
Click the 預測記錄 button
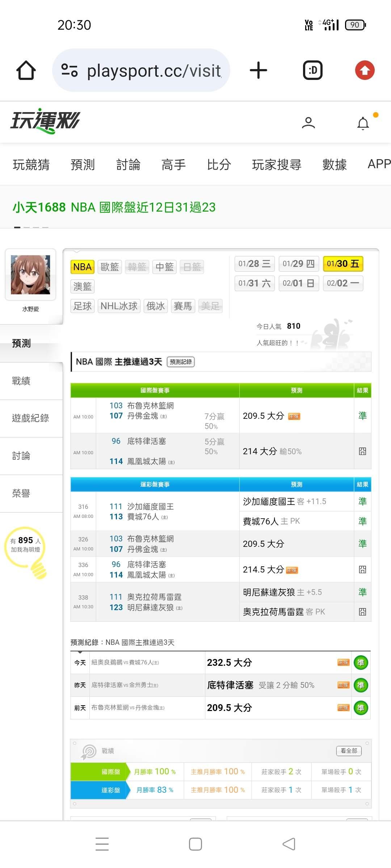(x=181, y=362)
